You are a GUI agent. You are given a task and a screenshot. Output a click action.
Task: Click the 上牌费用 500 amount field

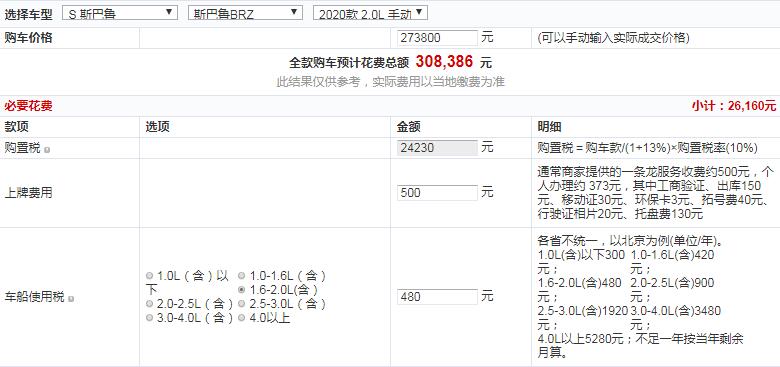437,193
